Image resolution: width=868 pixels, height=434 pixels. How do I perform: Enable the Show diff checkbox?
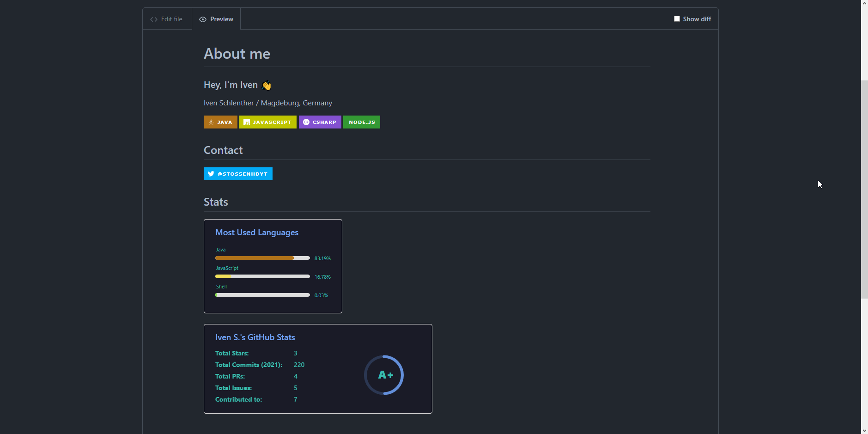click(677, 19)
